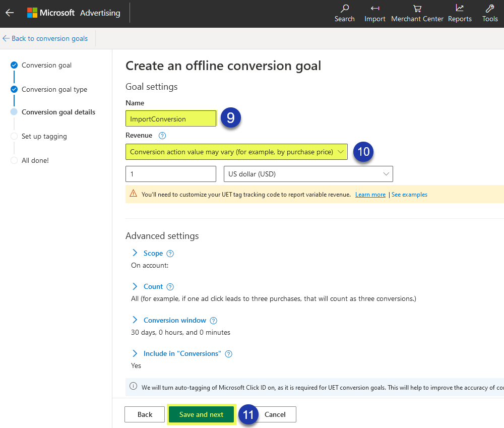Viewport: 504px width, 428px height.
Task: Click the Save and next button
Action: point(201,414)
